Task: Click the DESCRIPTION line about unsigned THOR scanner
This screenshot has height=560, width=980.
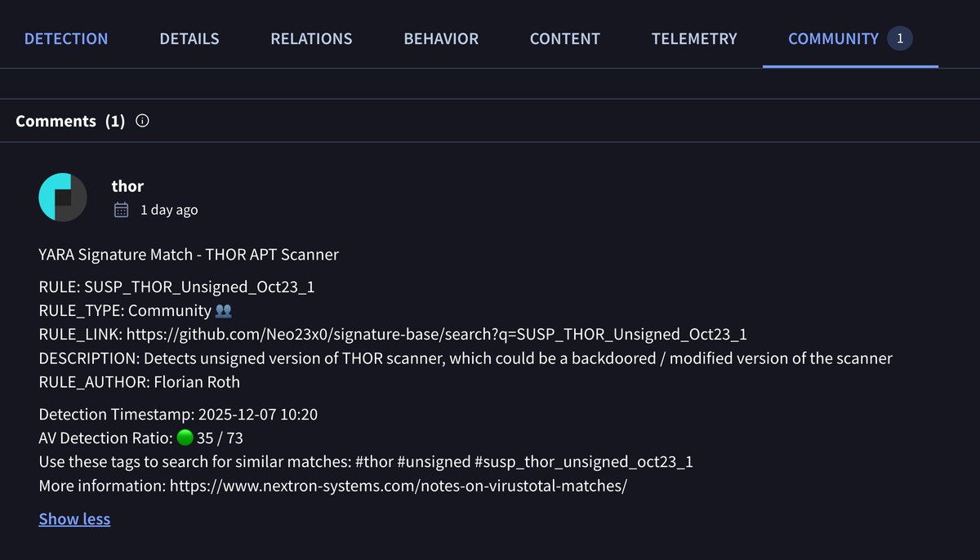Action: tap(465, 358)
